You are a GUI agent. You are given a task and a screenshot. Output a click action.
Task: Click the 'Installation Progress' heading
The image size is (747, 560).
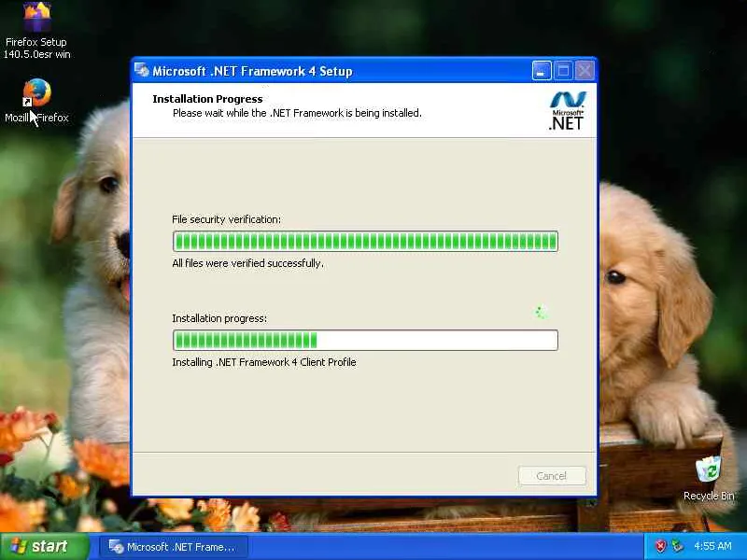pos(207,99)
